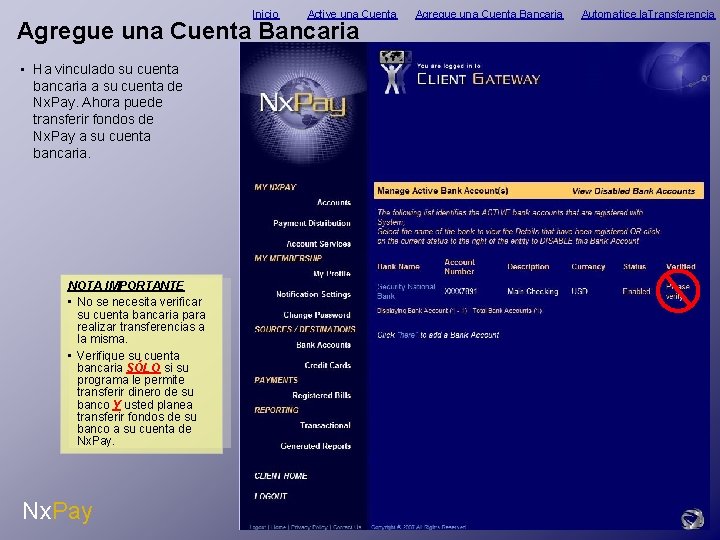Open Transactional reporting
The width and height of the screenshot is (720, 540).
pos(325,426)
